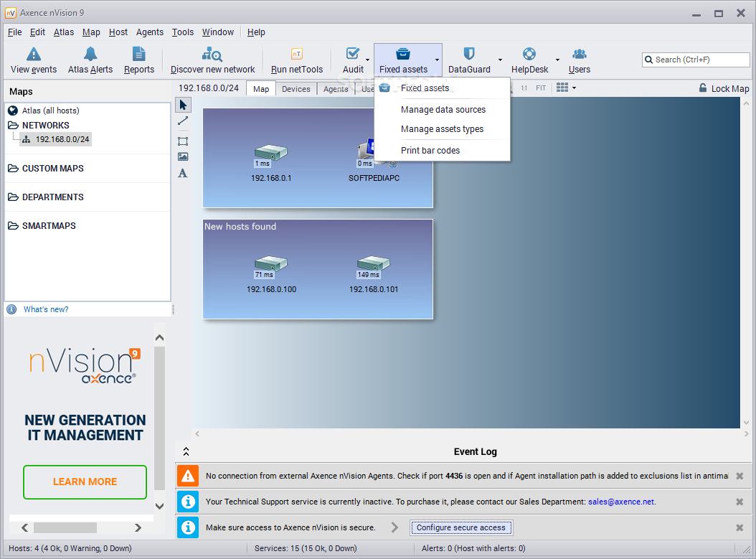Choose Manage data sources menu entry

click(443, 110)
